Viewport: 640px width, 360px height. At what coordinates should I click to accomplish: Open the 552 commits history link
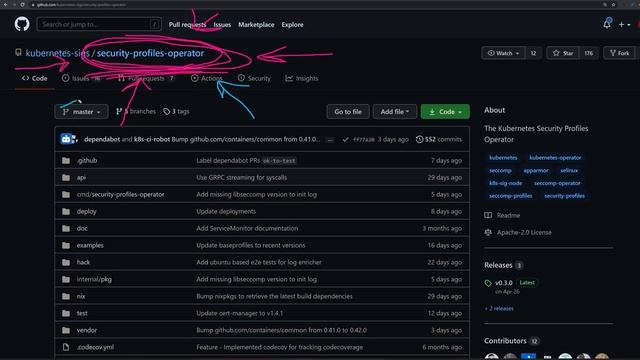pos(439,139)
